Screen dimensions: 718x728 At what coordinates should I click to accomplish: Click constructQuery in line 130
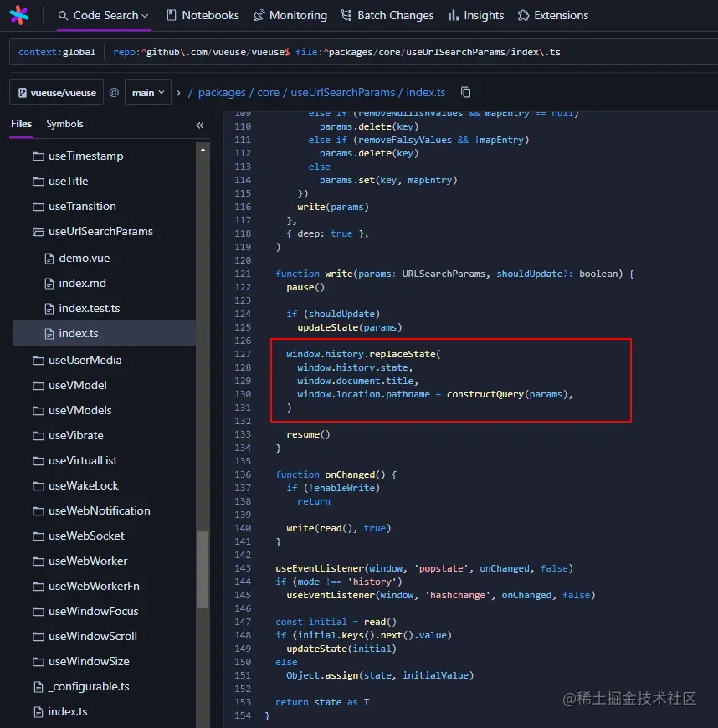tap(485, 394)
